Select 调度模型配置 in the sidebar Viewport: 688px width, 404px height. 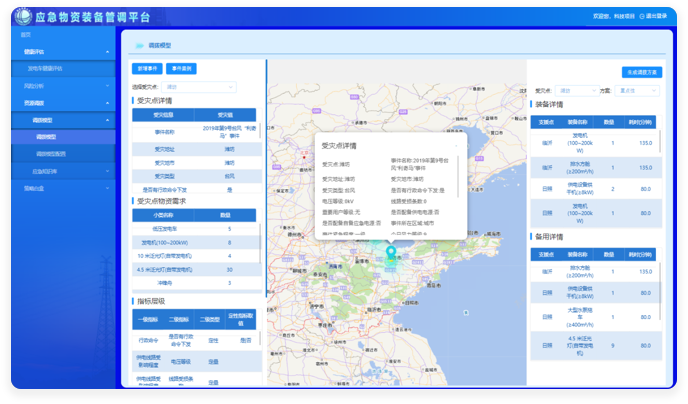pyautogui.click(x=52, y=154)
